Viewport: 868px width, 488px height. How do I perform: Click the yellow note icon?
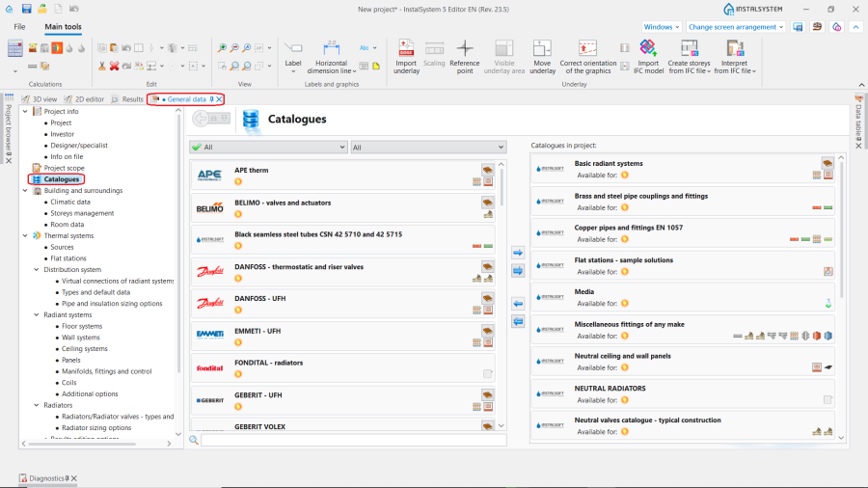(x=376, y=66)
